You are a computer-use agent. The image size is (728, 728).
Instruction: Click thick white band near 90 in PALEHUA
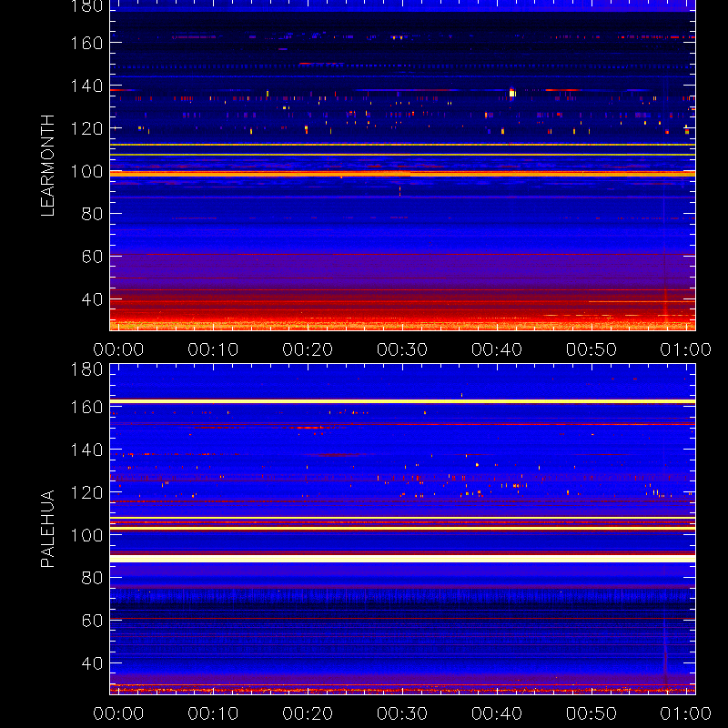click(x=402, y=559)
